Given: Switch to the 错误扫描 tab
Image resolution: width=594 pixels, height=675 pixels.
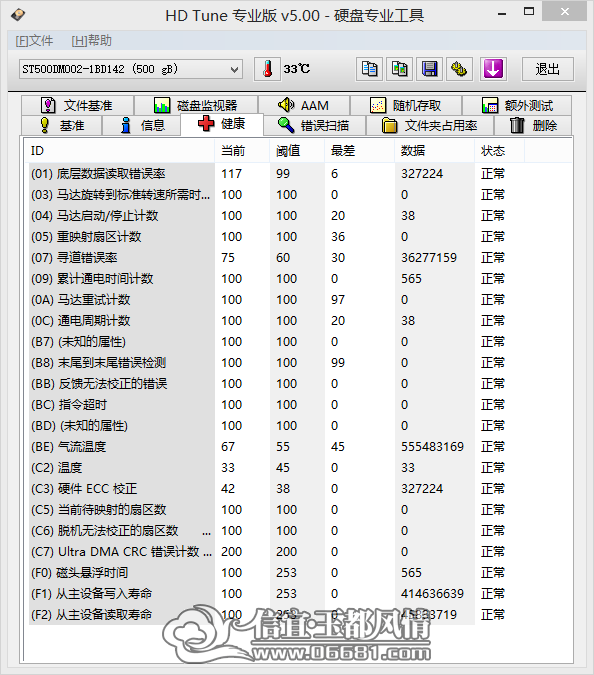Looking at the screenshot, I should [314, 126].
